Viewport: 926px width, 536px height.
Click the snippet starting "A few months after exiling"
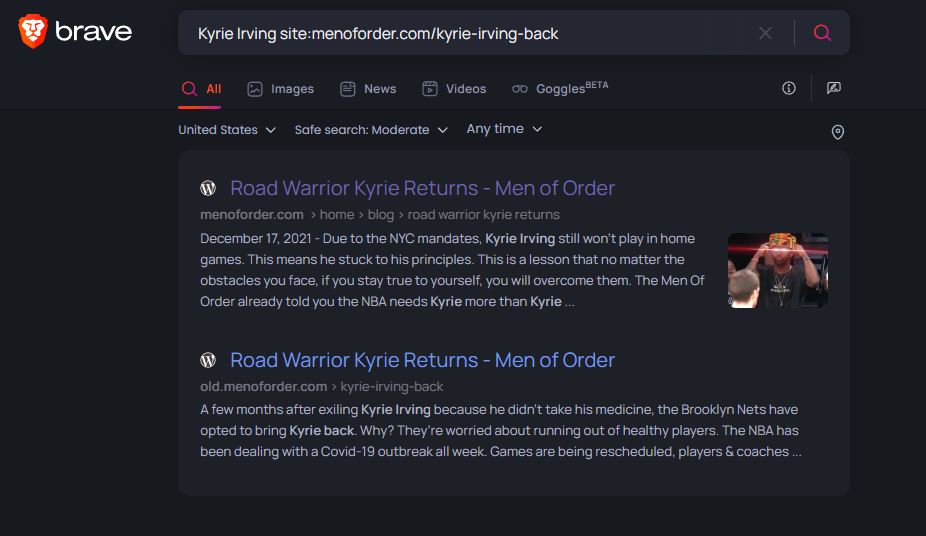pyautogui.click(x=501, y=430)
